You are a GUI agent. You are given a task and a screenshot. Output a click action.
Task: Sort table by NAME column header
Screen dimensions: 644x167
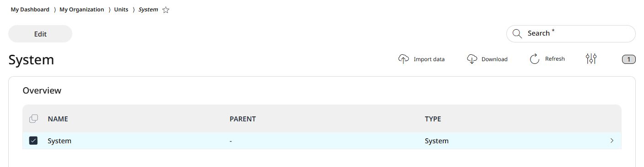pyautogui.click(x=58, y=119)
